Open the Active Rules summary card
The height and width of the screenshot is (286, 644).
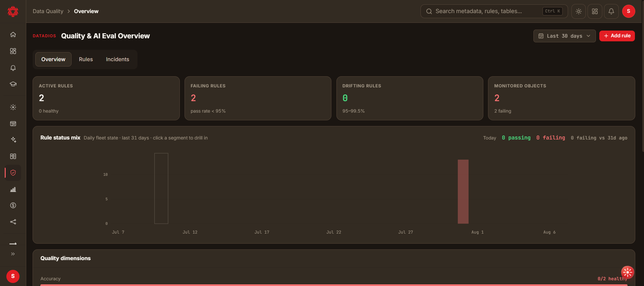click(x=106, y=98)
